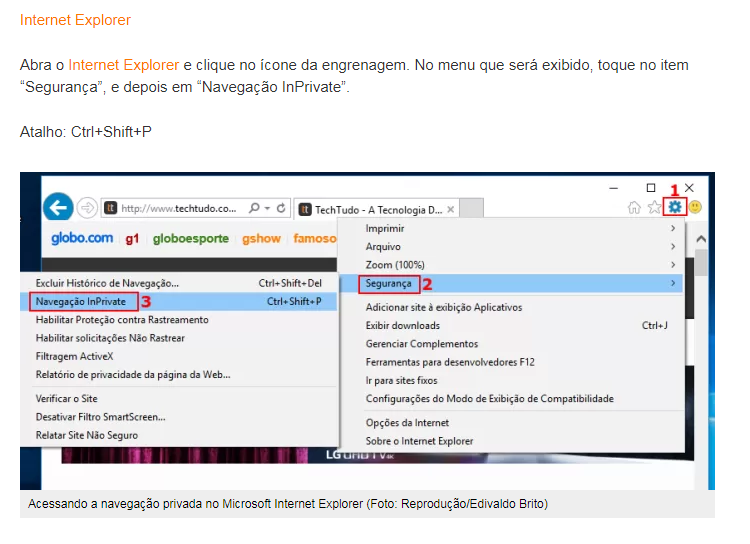The image size is (750, 544).
Task: Select Relatar Site Não Seguro
Action: (179, 435)
